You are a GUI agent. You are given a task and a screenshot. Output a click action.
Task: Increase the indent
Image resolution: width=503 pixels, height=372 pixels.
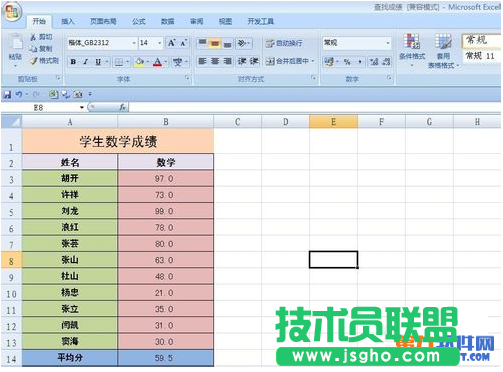click(x=254, y=61)
